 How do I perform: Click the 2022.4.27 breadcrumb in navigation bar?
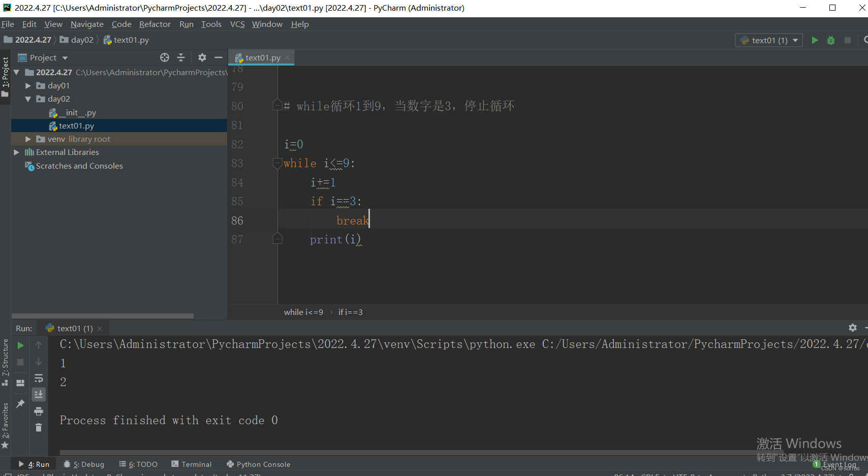click(x=28, y=40)
